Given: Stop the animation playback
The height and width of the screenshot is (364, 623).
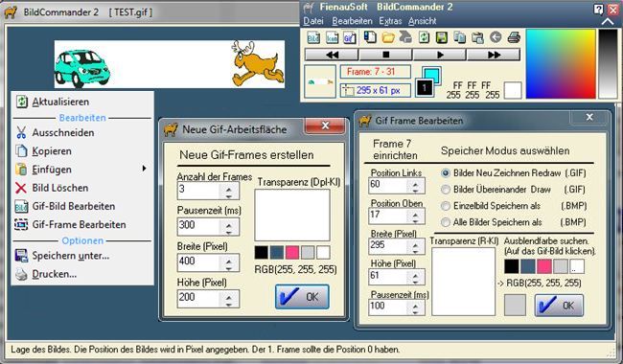Looking at the screenshot, I should pos(385,55).
